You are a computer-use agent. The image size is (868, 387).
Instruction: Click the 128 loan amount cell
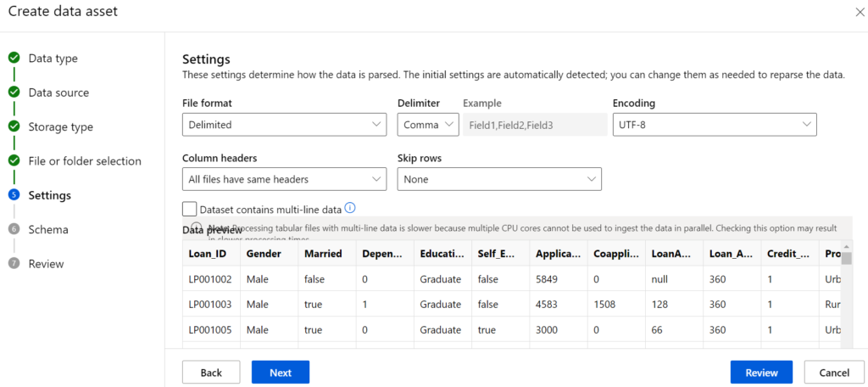click(x=674, y=305)
